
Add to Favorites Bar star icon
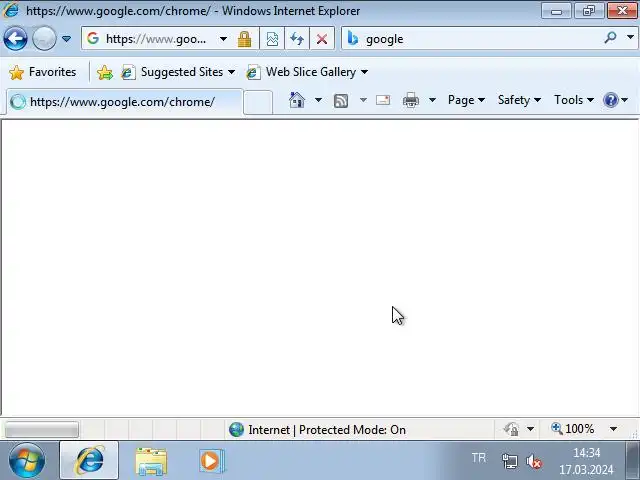104,72
